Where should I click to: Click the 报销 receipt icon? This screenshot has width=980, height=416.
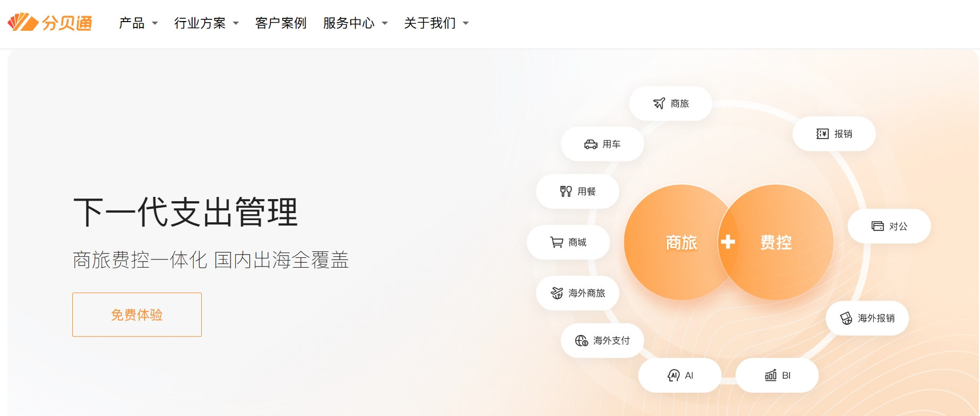[x=822, y=134]
